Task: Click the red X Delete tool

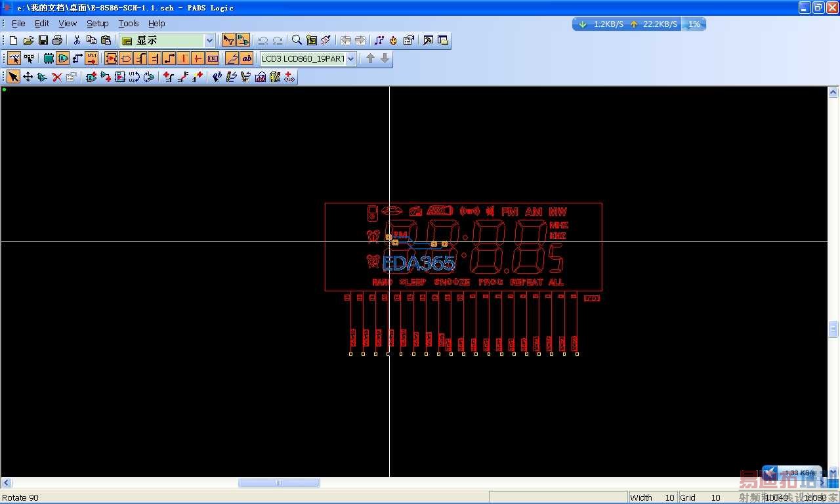Action: click(57, 77)
